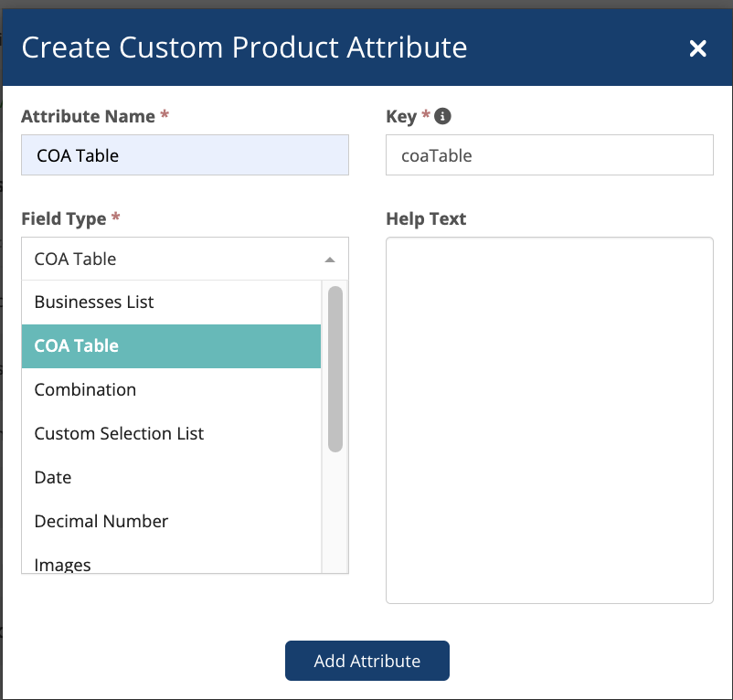733x700 pixels.
Task: Click the Key field label
Action: 401,116
